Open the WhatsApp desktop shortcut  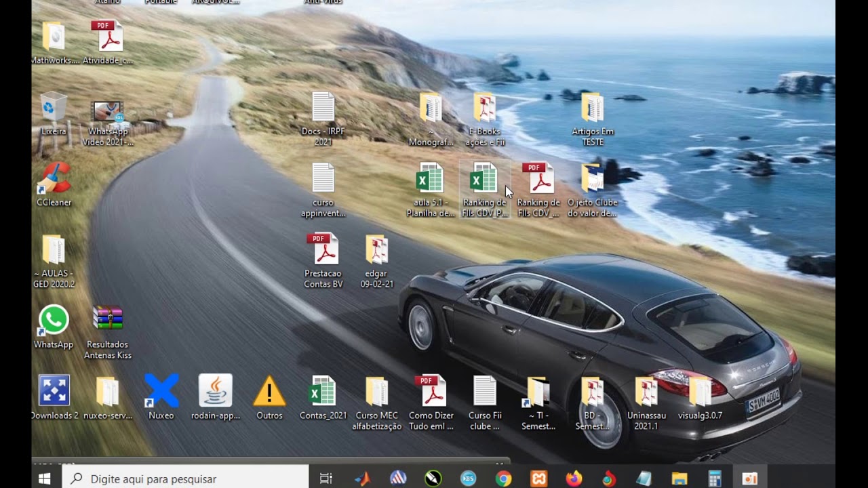coord(54,321)
